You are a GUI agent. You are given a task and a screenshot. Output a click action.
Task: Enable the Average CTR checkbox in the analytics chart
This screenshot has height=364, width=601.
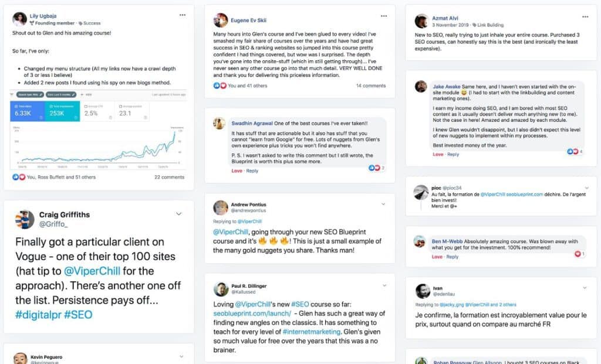pos(85,106)
